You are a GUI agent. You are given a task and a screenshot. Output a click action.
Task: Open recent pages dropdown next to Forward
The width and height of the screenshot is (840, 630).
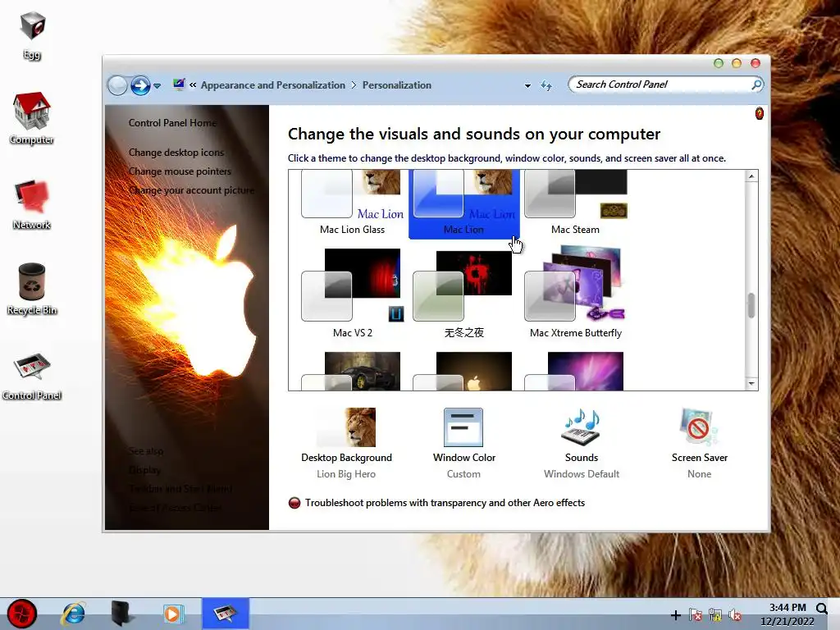157,85
